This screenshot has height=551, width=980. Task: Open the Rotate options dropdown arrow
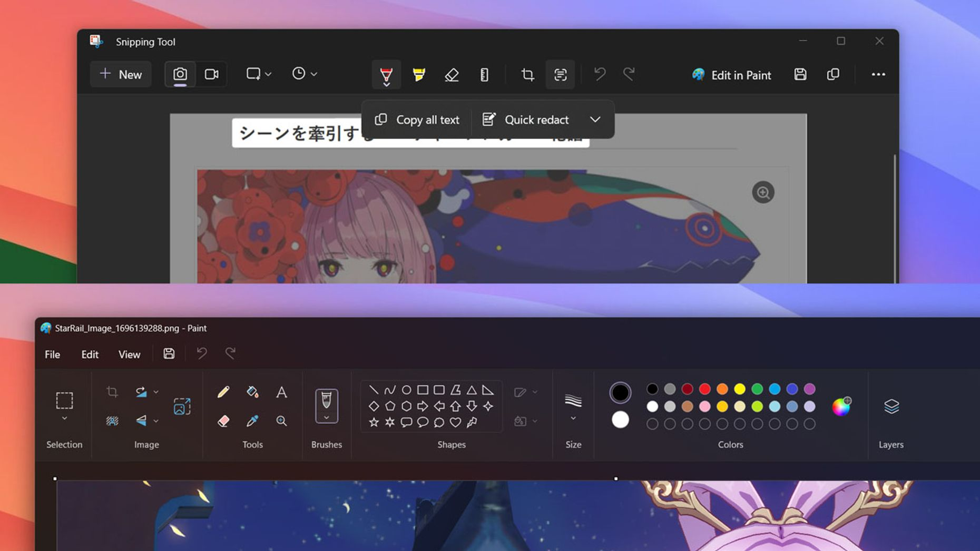tap(156, 392)
